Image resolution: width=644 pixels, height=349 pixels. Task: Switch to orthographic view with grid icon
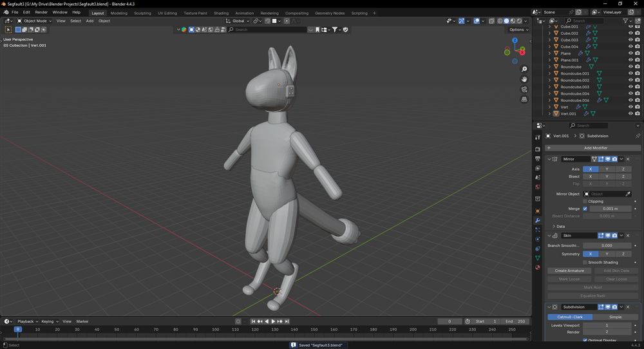tap(524, 100)
